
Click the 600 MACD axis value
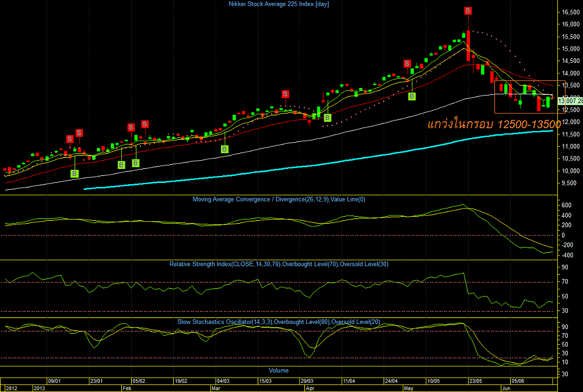point(566,206)
